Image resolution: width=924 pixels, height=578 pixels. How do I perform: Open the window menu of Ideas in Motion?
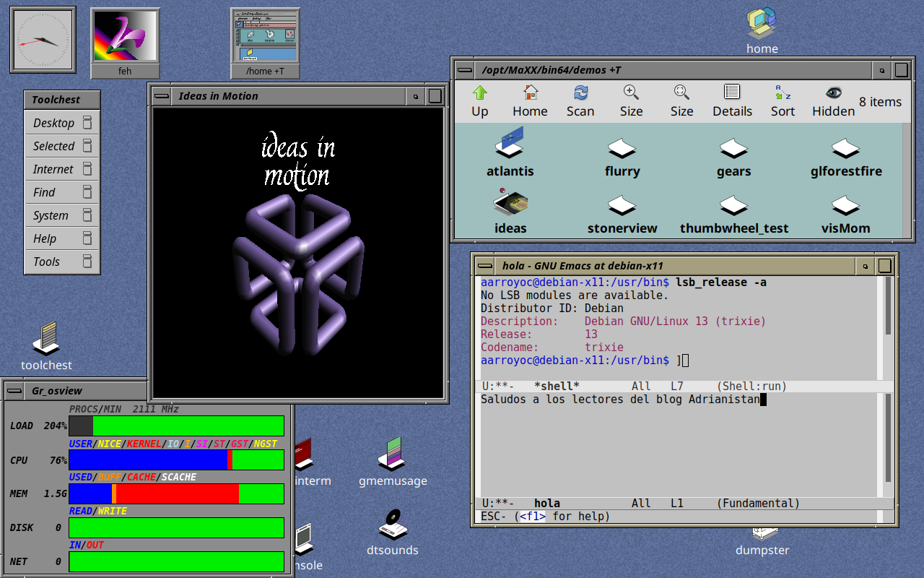tap(162, 96)
